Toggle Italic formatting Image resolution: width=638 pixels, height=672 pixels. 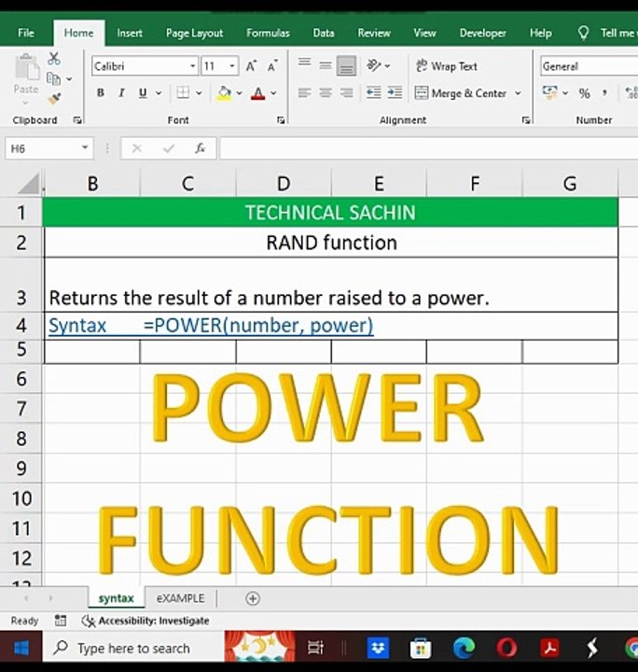121,93
